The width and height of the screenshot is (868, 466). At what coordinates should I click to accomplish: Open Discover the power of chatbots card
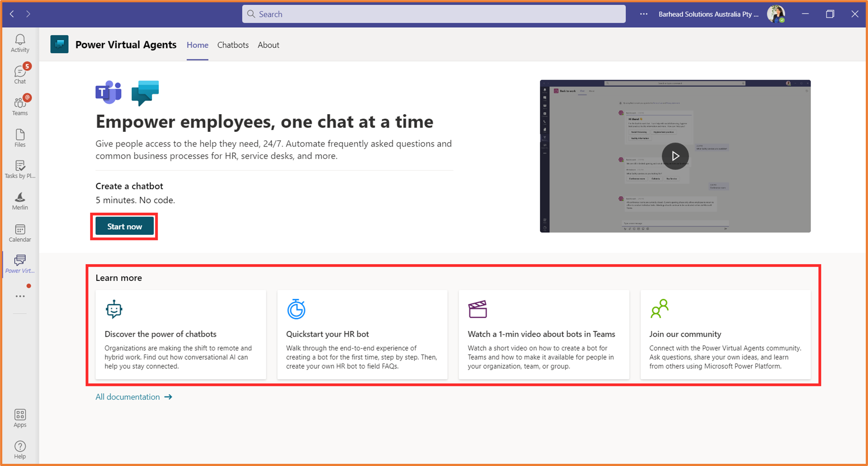(x=181, y=335)
